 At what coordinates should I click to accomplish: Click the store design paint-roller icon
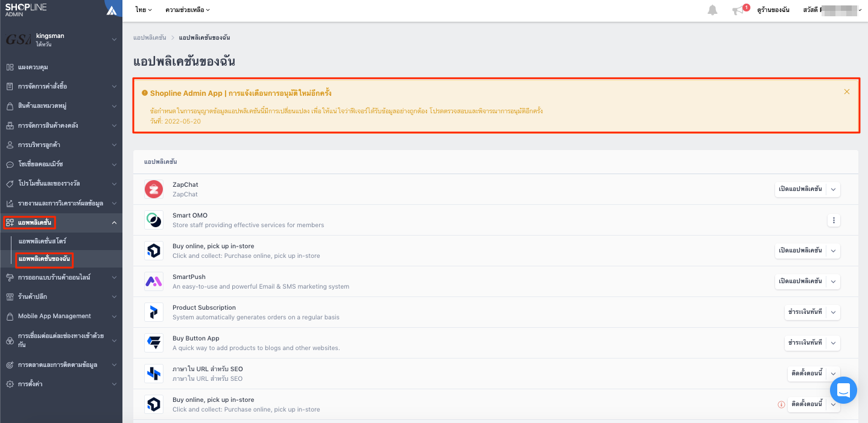click(x=10, y=277)
